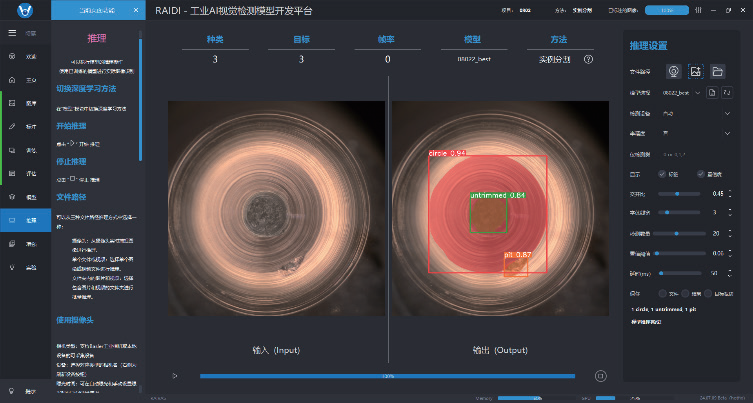Click the "circle 0.94" detection label
Viewport: 753px width, 403px height.
click(447, 153)
